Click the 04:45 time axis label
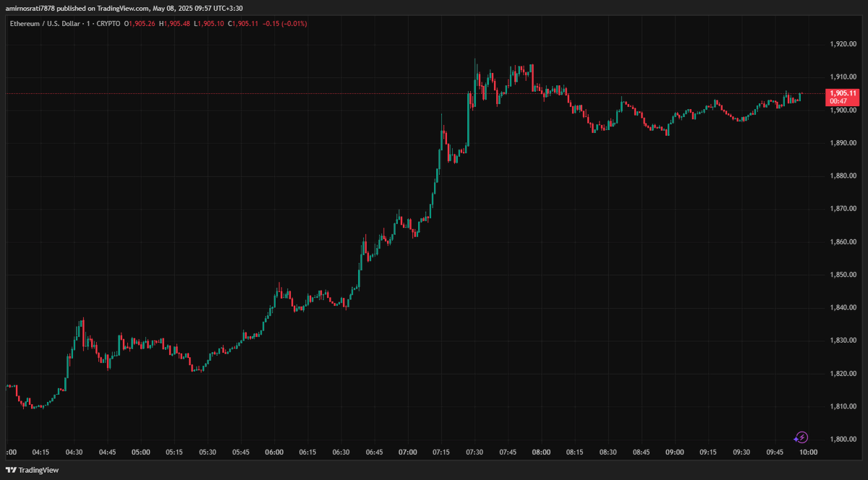The width and height of the screenshot is (868, 480). click(x=107, y=452)
